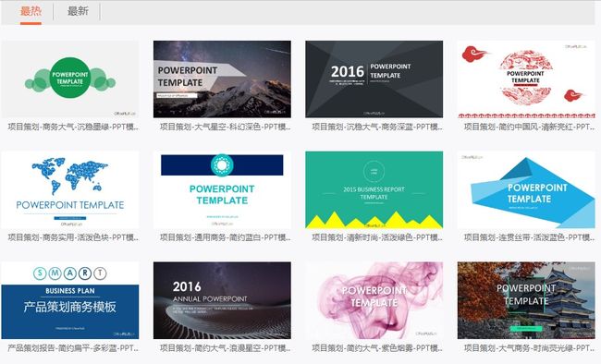The width and height of the screenshot is (601, 364).
Task: Open the 2016 Annual PowerPoint desert thumbnail
Action: pos(222,300)
